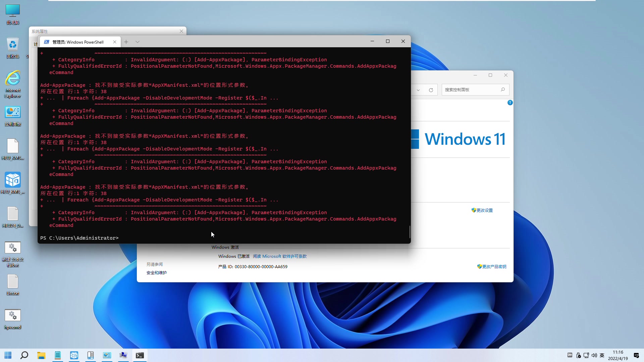The height and width of the screenshot is (362, 644).
Task: Open the blue help question mark icon
Action: (x=510, y=103)
